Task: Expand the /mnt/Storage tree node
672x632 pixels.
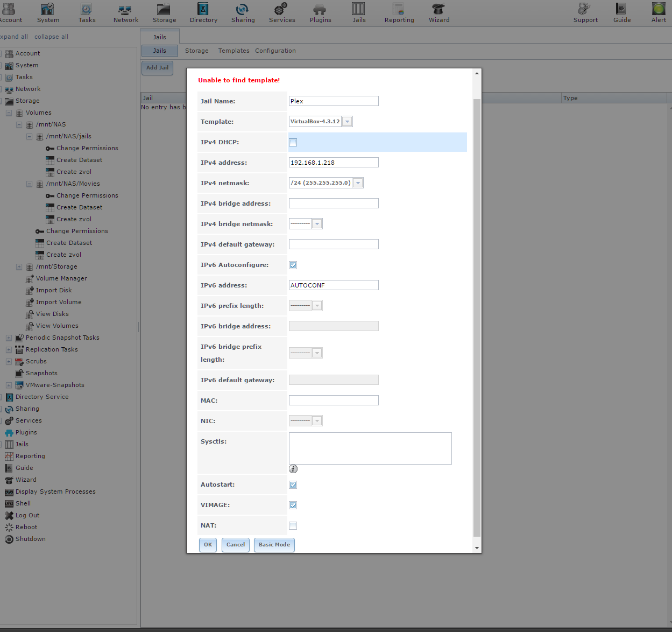Action: pos(19,267)
